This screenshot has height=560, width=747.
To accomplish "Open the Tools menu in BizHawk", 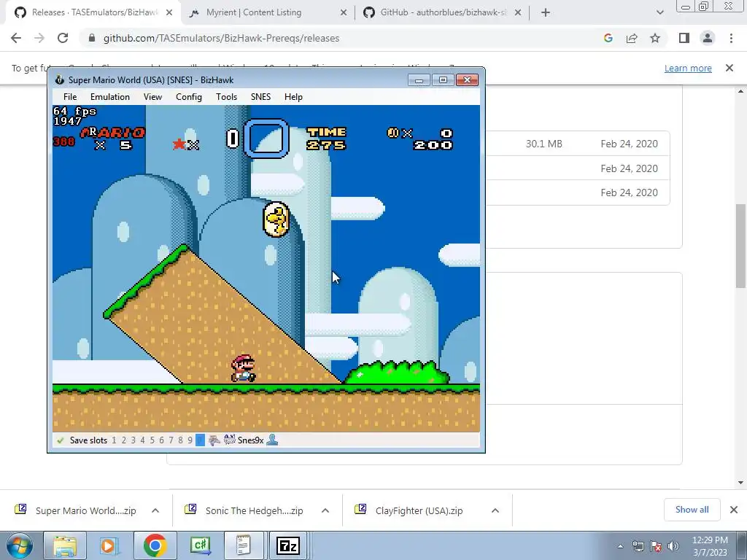I will pos(226,97).
